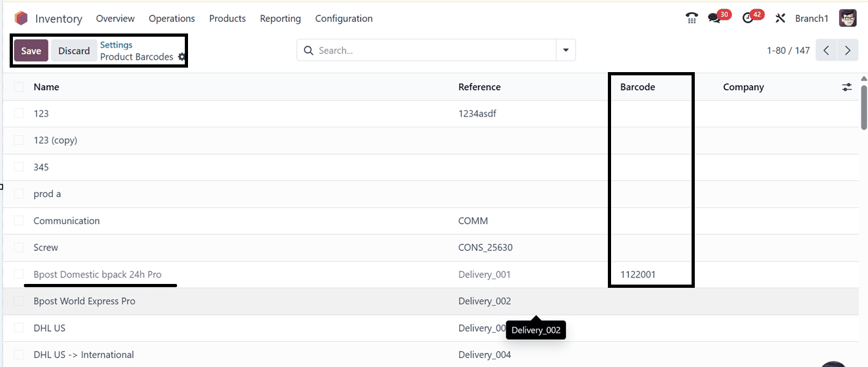Open the user avatar menu
Screen dimensions: 868x367
(848, 18)
